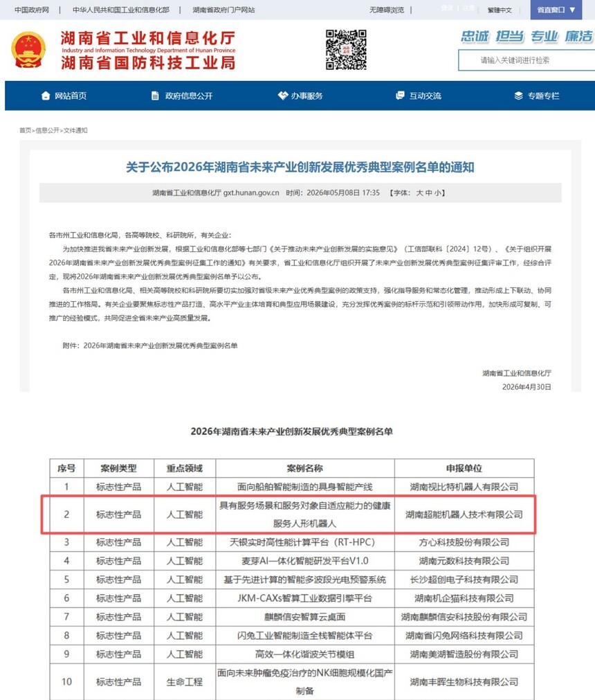Expand the 省直窗口 dropdown
The image size is (595, 700).
click(x=556, y=10)
